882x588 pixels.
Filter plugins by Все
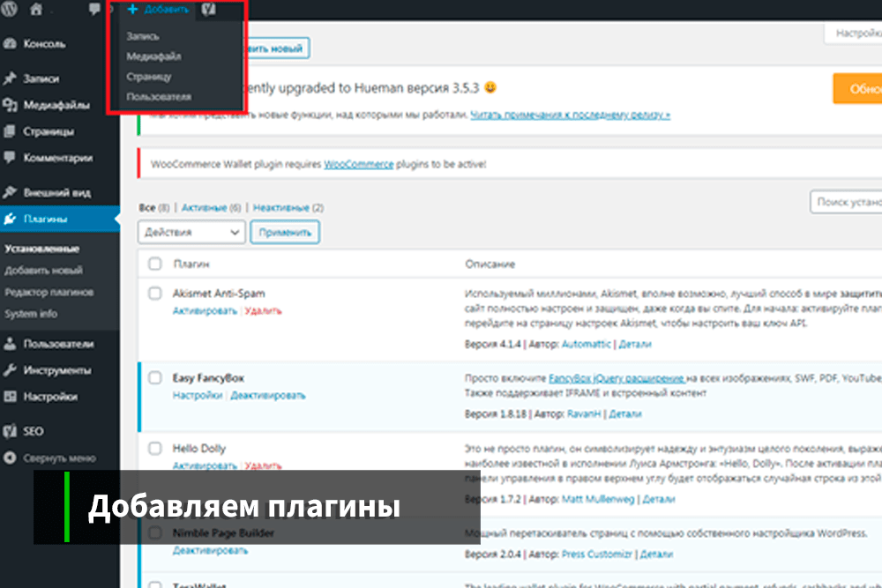pos(146,208)
